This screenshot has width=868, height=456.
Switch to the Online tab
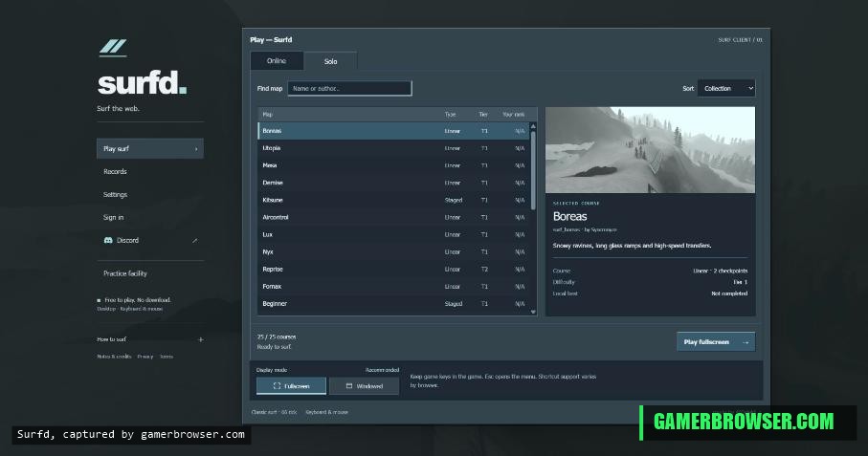(277, 61)
